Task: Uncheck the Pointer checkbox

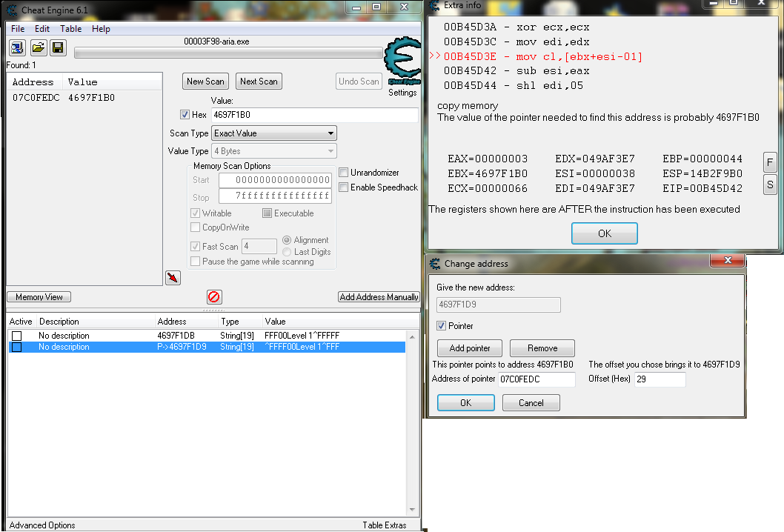Action: click(x=442, y=326)
